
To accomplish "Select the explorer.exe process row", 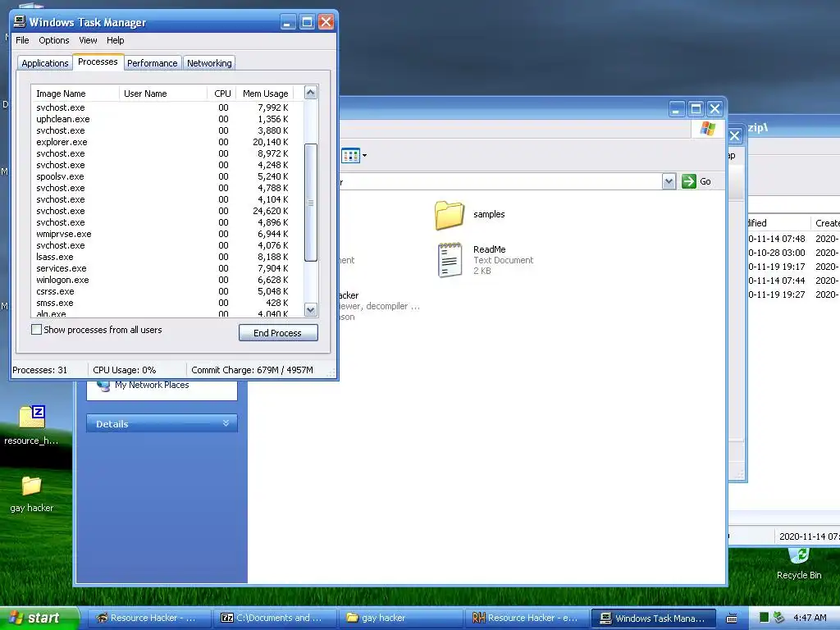I will 167,142.
